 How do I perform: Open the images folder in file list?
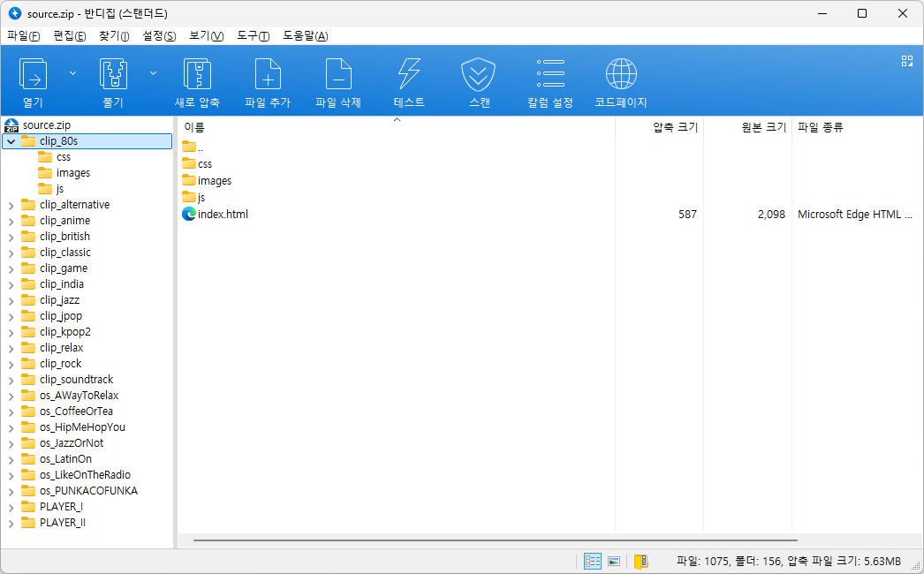coord(206,180)
